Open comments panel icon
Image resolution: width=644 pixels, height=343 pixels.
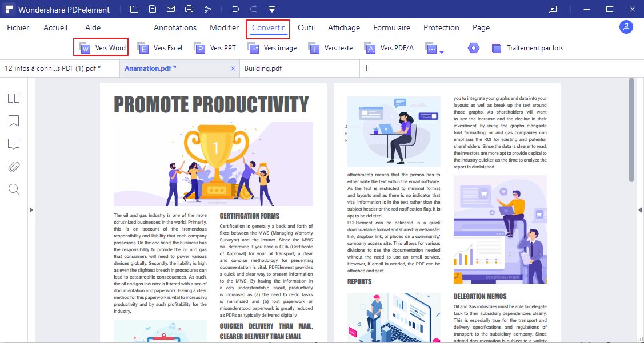tap(14, 144)
